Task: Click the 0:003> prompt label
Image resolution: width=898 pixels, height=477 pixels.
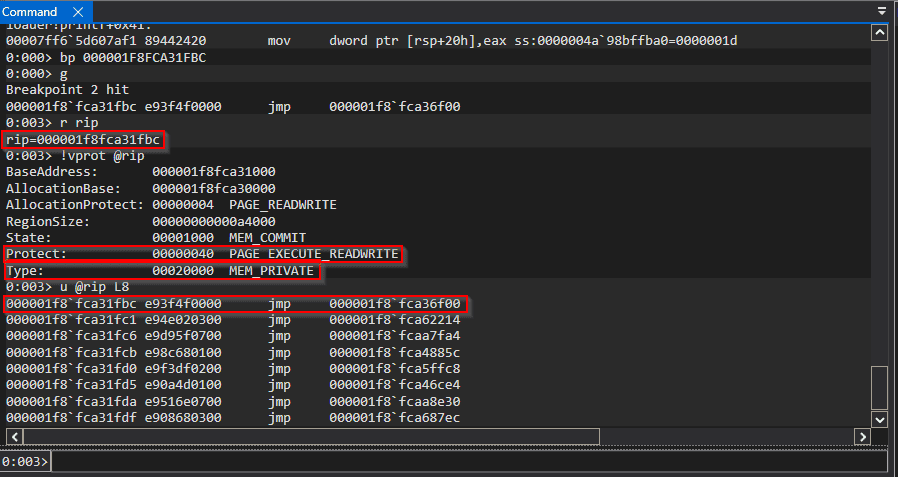Action: 25,462
